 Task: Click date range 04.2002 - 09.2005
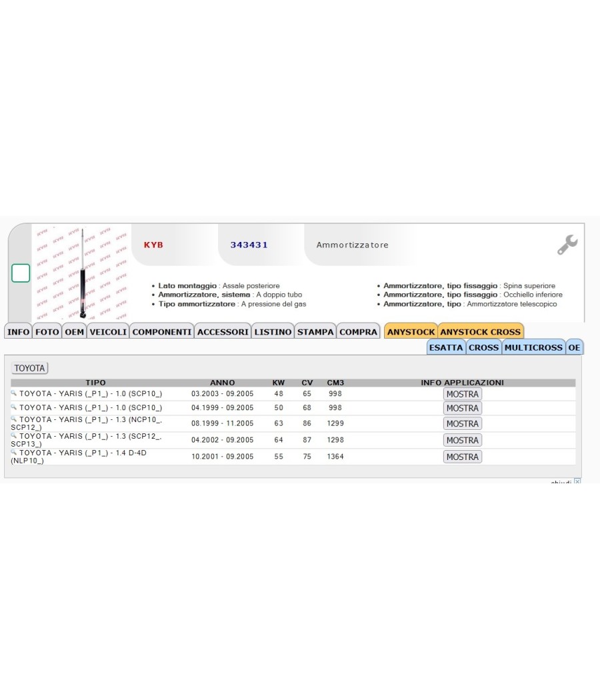222,440
